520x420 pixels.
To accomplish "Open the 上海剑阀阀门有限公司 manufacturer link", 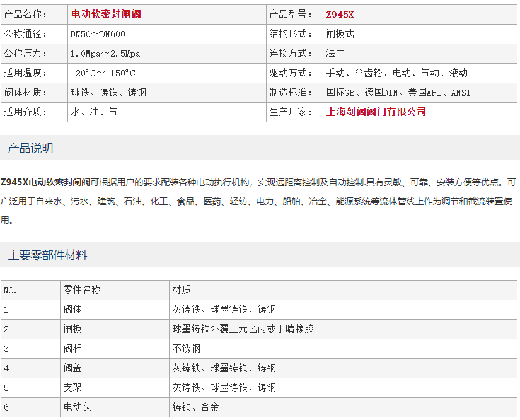I will 376,112.
